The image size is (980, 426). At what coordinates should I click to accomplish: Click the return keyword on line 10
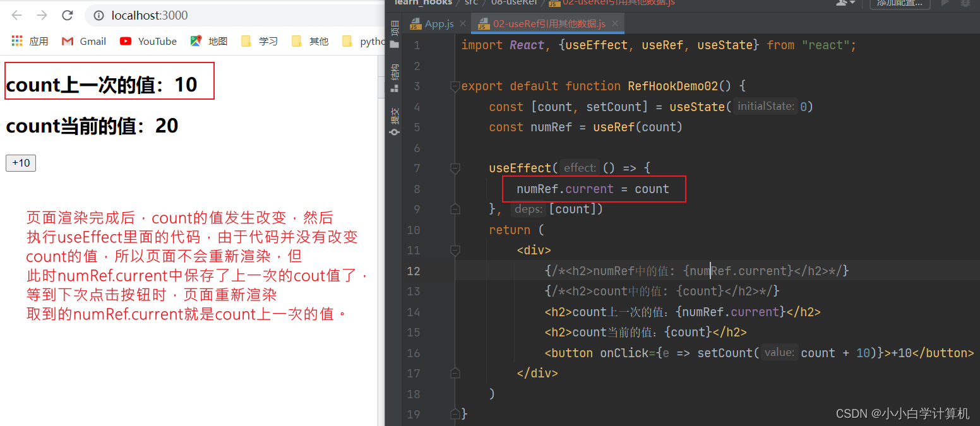510,230
